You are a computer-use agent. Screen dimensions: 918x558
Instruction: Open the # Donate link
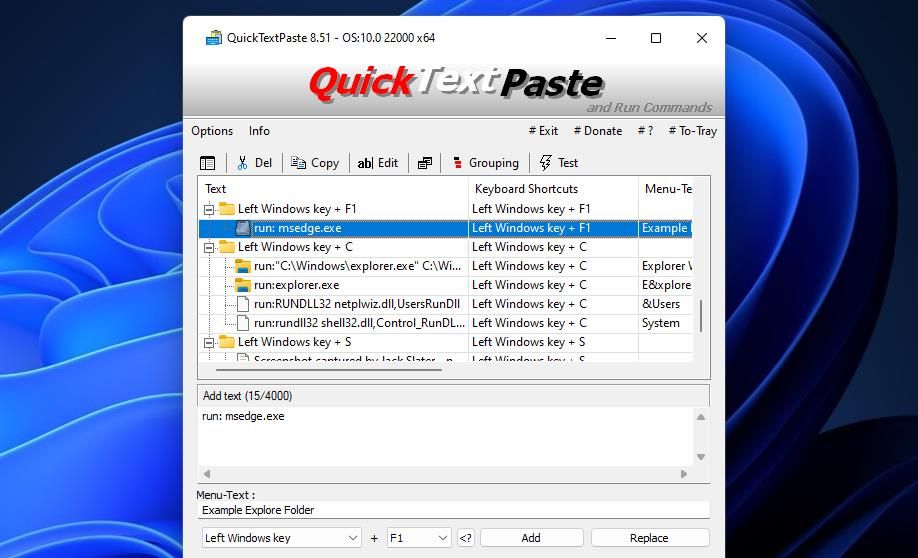tap(598, 131)
